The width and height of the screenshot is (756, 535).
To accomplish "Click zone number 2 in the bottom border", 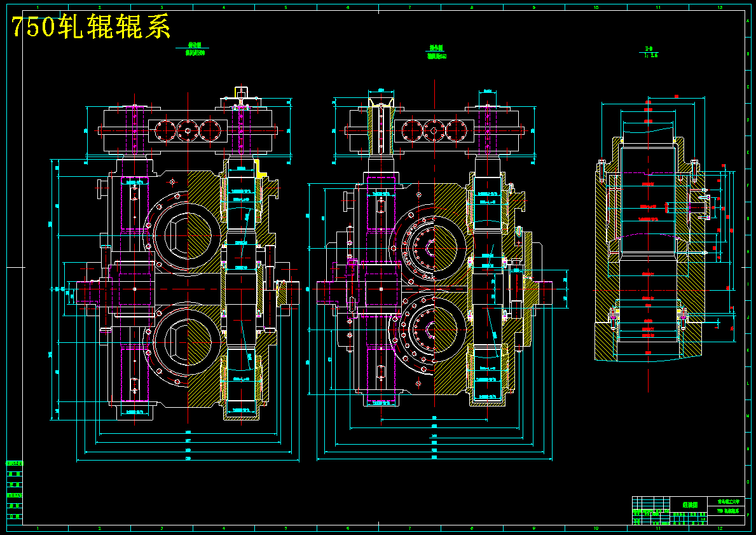I will click(100, 529).
